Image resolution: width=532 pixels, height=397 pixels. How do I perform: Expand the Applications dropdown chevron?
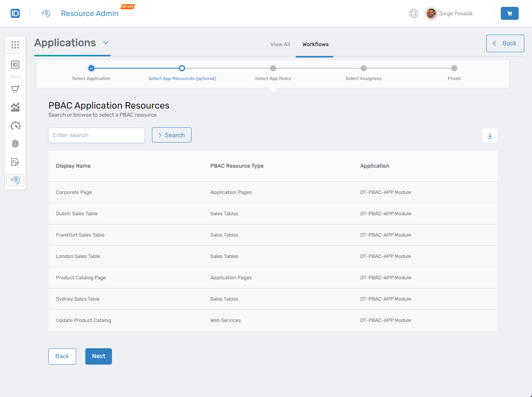pos(106,43)
